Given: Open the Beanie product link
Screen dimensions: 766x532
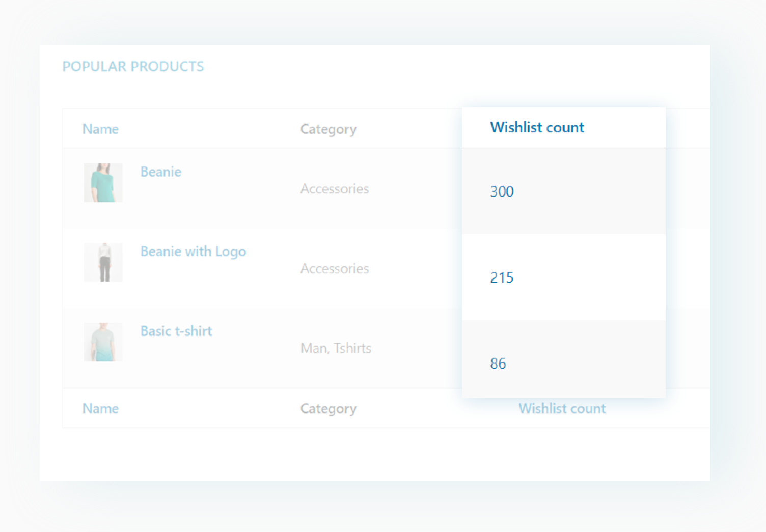Looking at the screenshot, I should pos(160,172).
